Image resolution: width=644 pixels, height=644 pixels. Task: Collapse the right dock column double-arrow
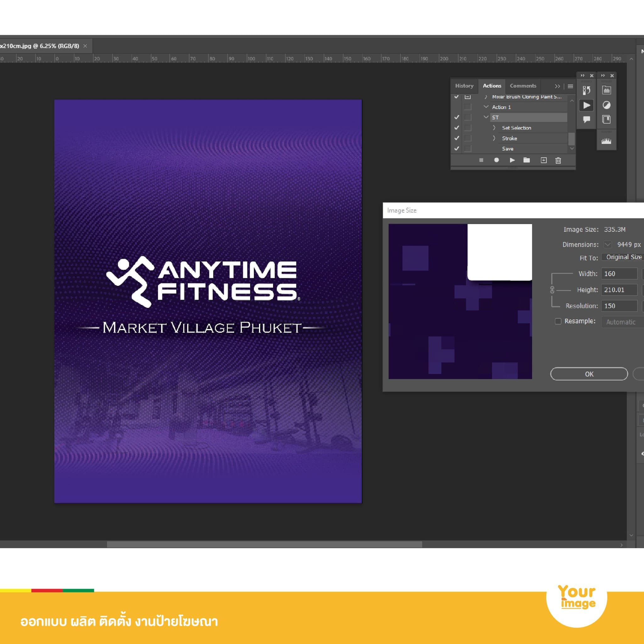point(603,76)
